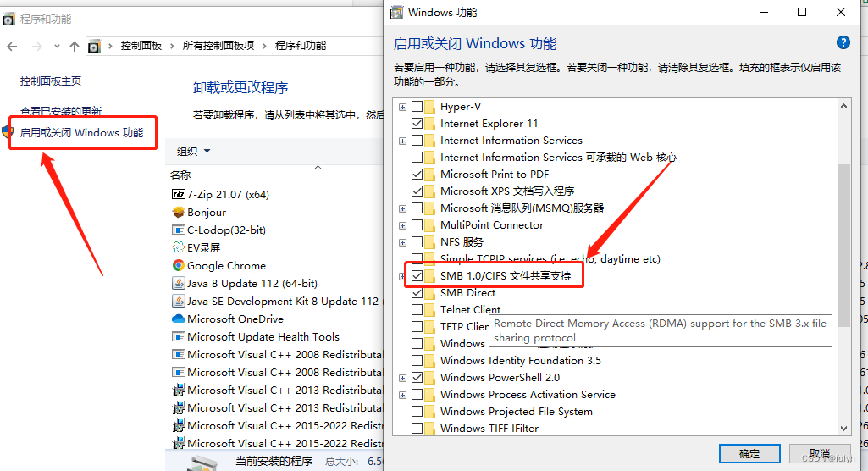Click the 7-Zip 21.07 program icon
Screen dimensions: 868x471
tap(178, 194)
